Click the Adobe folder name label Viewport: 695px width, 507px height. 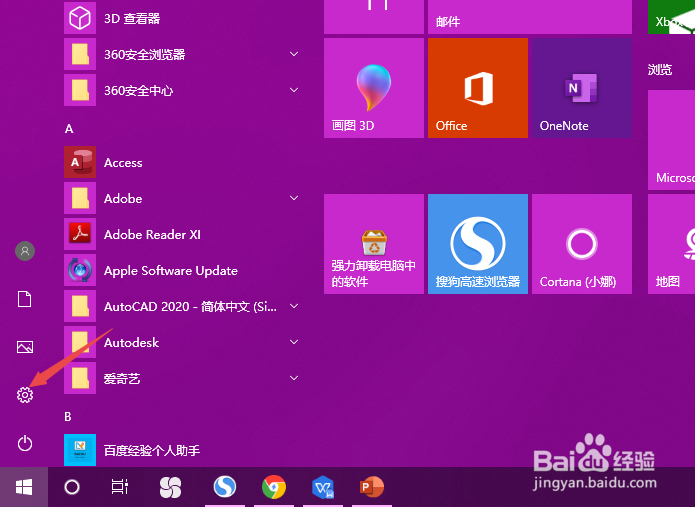pos(123,198)
